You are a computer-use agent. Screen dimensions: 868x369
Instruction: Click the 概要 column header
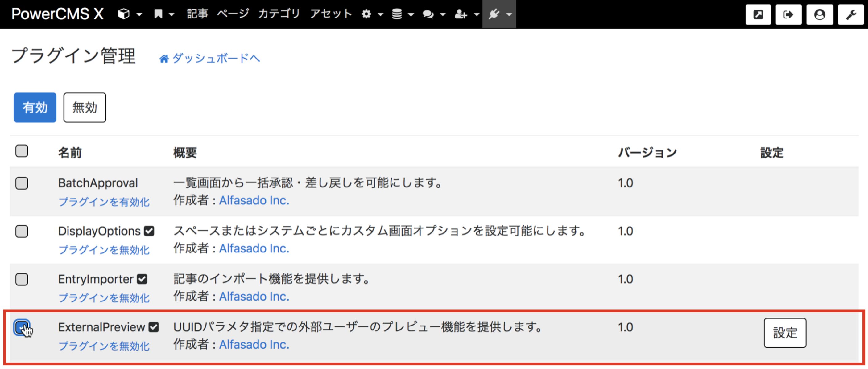185,153
